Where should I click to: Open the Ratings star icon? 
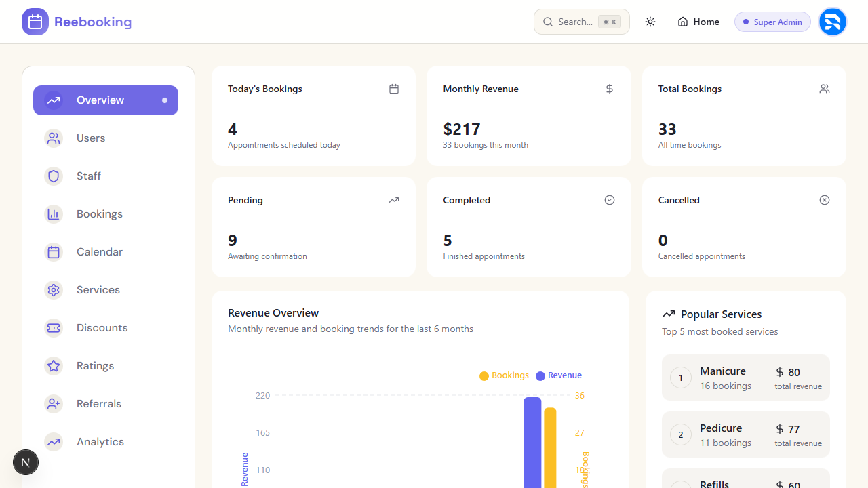pyautogui.click(x=54, y=366)
